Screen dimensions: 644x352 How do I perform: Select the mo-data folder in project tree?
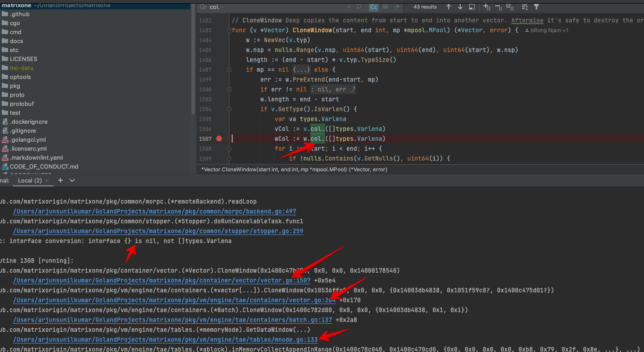(x=21, y=68)
